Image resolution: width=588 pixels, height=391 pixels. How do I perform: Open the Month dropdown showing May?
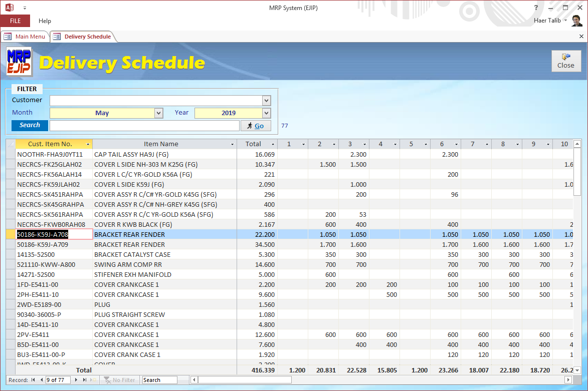[159, 113]
